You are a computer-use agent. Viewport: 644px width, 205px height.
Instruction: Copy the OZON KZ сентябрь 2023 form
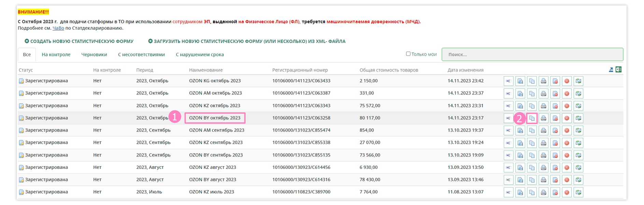[532, 143]
